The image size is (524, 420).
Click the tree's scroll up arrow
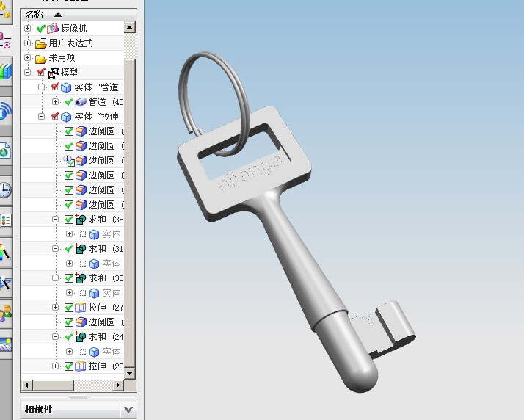130,27
